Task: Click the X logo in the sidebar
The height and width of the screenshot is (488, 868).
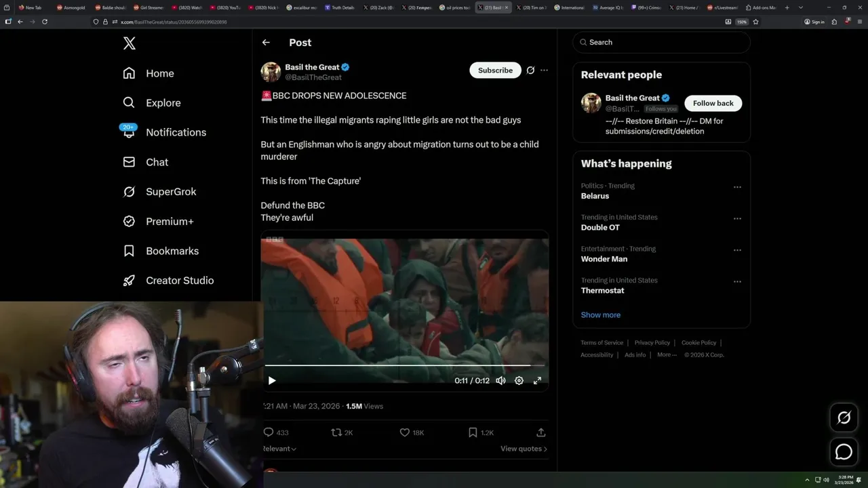Action: (x=130, y=43)
